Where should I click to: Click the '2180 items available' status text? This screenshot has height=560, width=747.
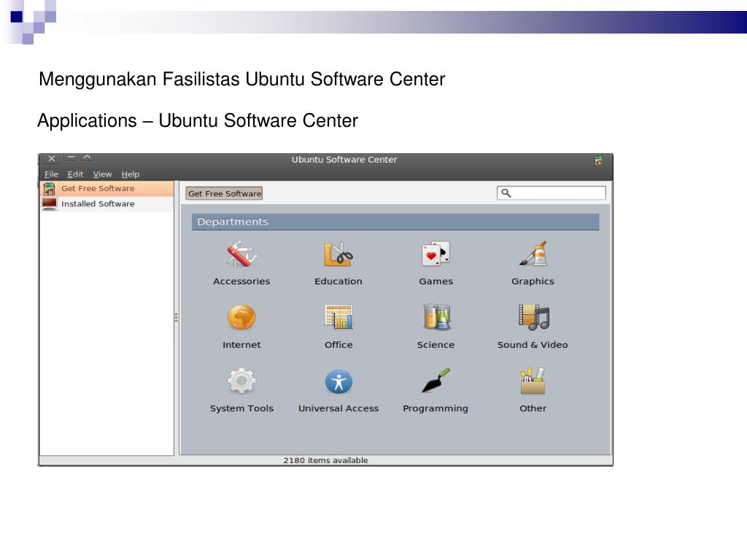point(326,461)
